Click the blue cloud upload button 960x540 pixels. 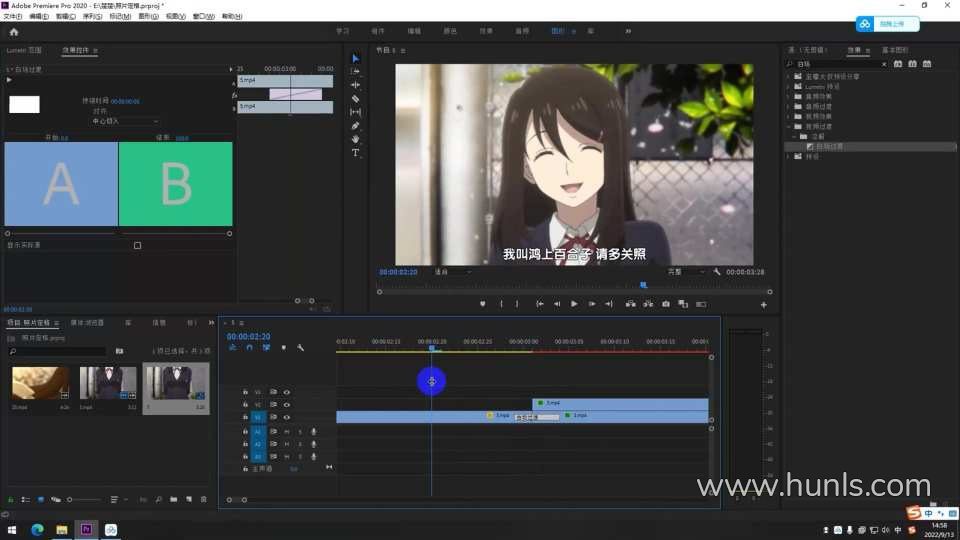(x=879, y=23)
